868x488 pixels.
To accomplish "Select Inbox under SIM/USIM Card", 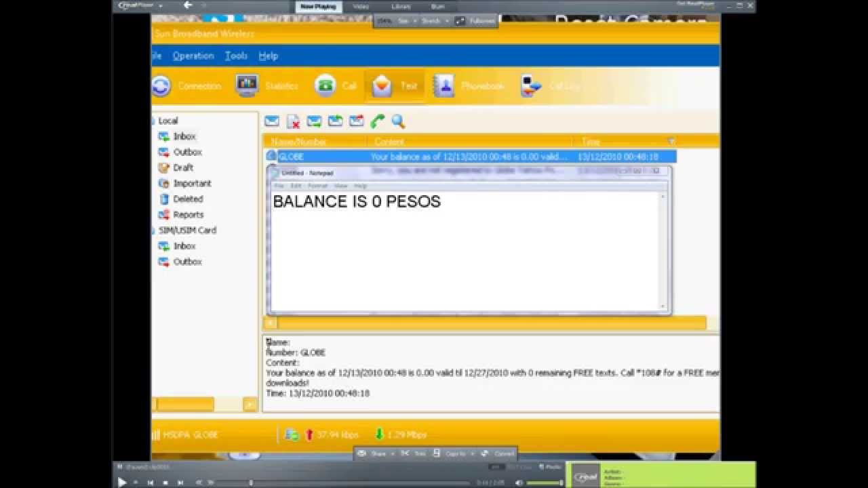I will coord(184,246).
